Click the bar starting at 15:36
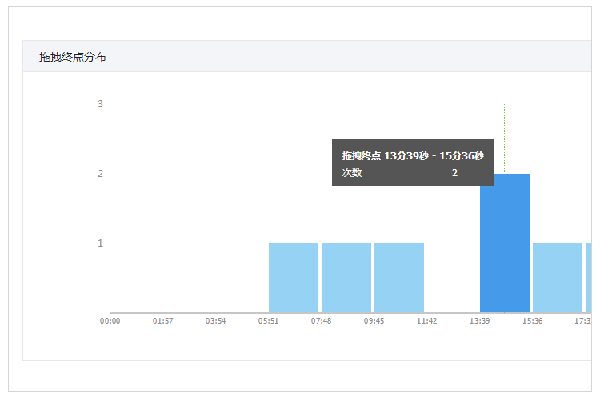 tap(558, 277)
